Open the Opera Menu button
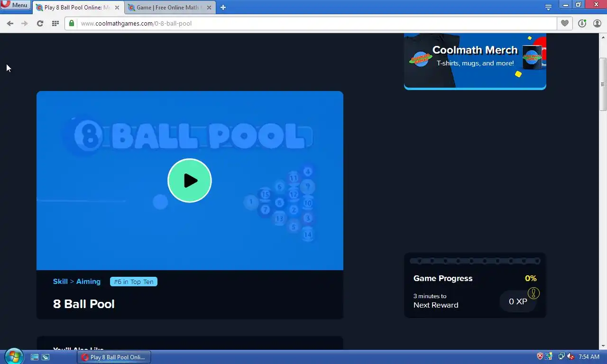This screenshot has height=364, width=607. point(16,5)
